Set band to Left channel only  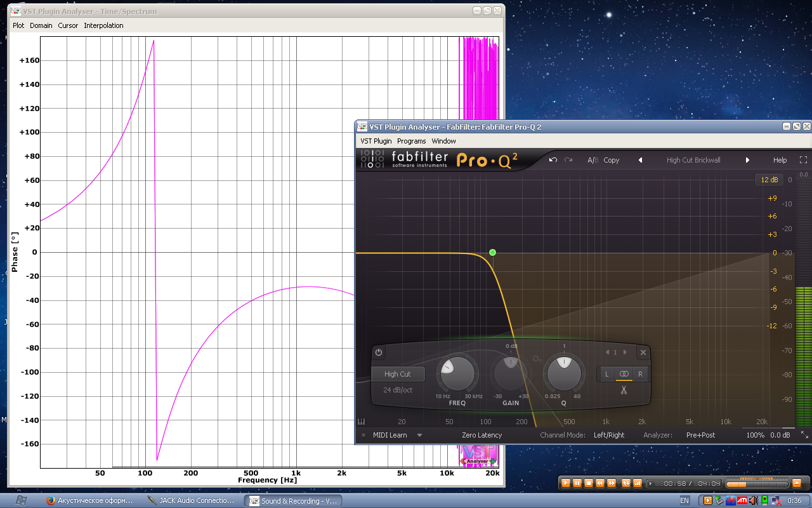606,374
